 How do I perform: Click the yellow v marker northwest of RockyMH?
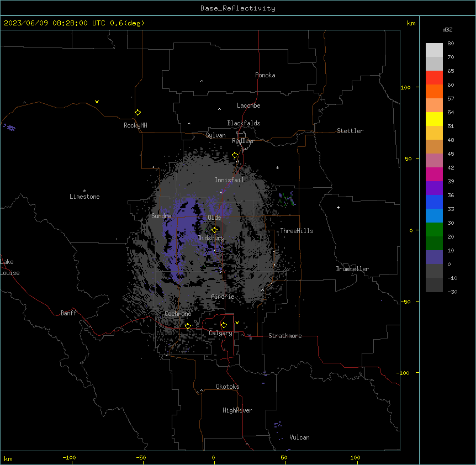click(x=97, y=102)
